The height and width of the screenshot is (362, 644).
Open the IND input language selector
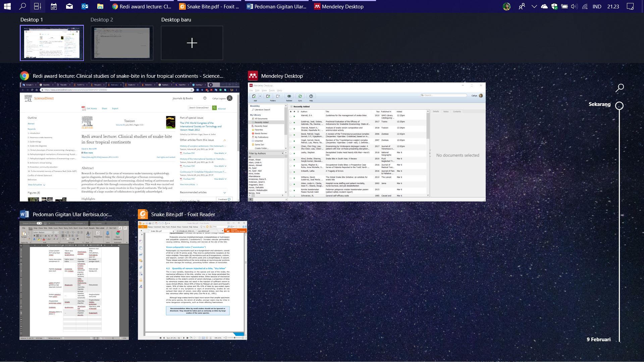597,6
